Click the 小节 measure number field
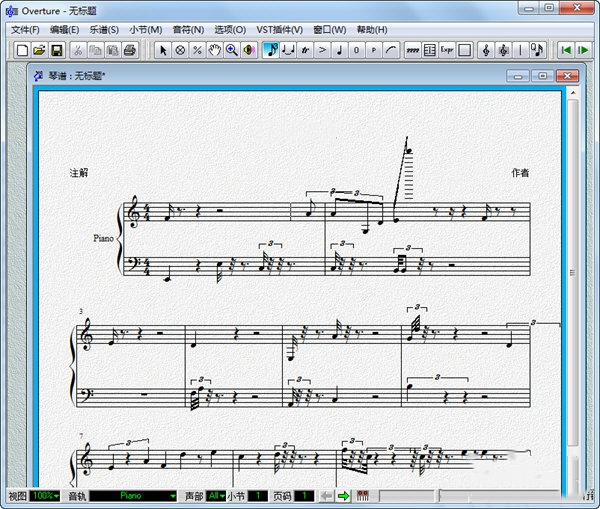Image resolution: width=600 pixels, height=509 pixels. [257, 496]
